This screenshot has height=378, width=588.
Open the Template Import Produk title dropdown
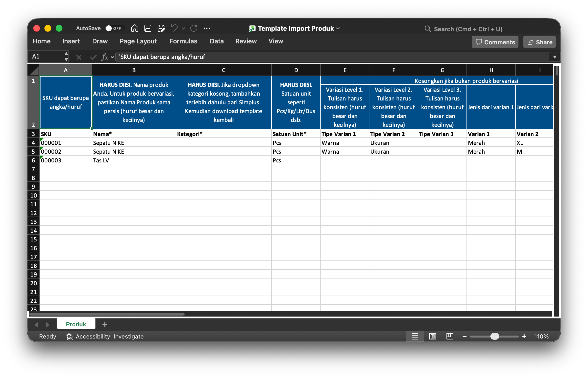338,29
